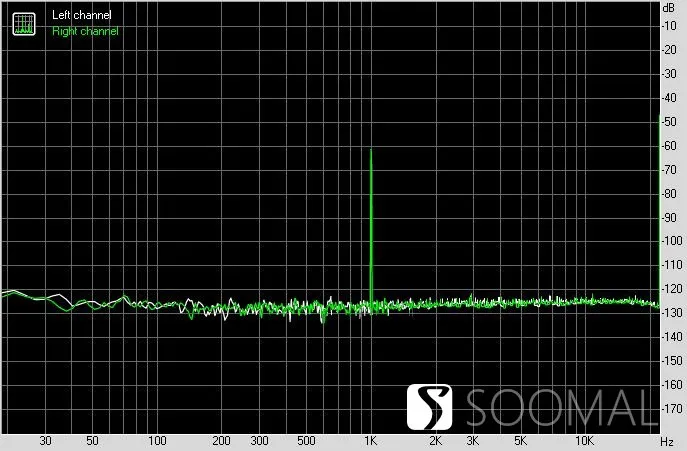Click the -130 dB axis label

point(671,313)
